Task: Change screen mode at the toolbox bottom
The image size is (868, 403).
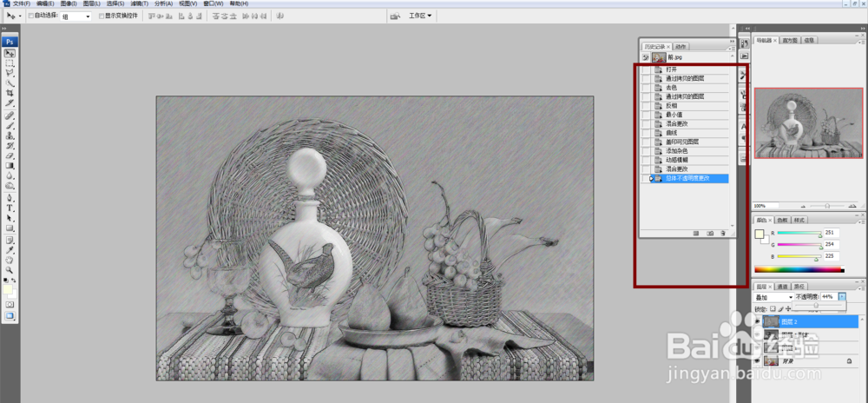Action: 10,316
